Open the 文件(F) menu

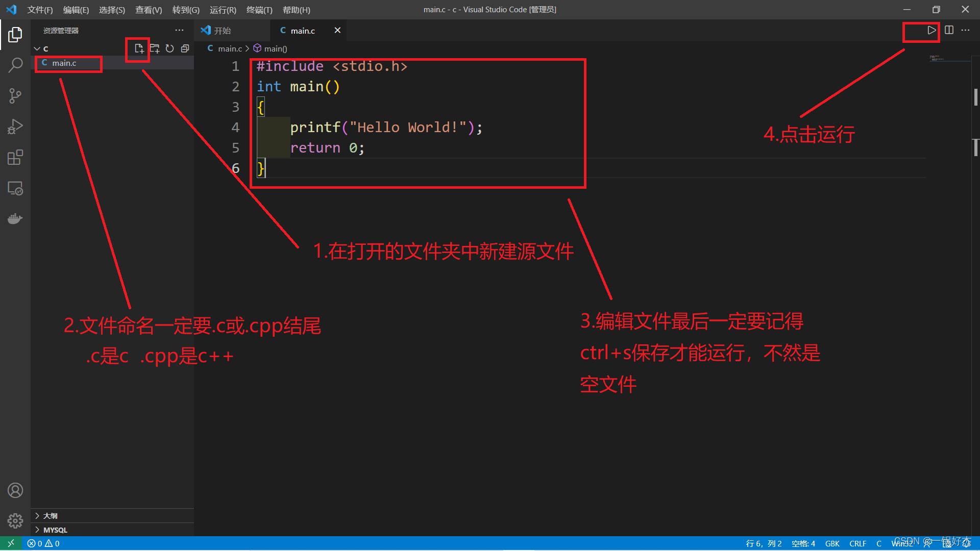tap(40, 10)
